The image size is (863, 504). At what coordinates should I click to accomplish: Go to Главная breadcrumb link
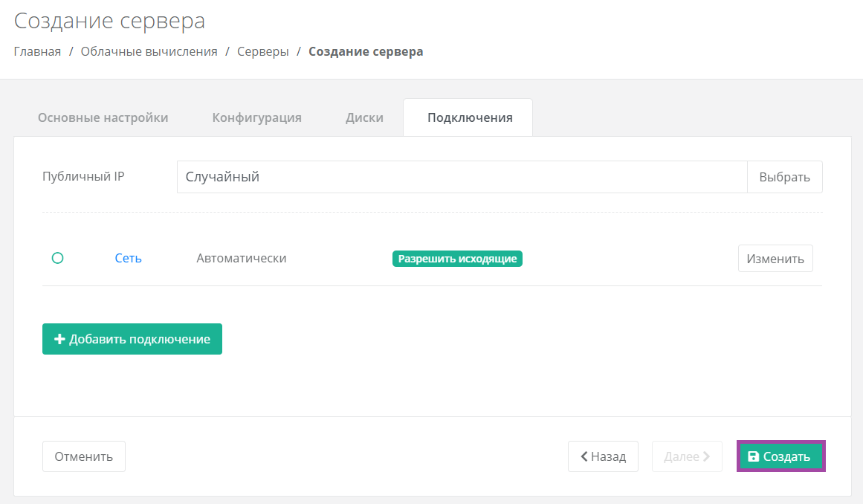(x=37, y=52)
